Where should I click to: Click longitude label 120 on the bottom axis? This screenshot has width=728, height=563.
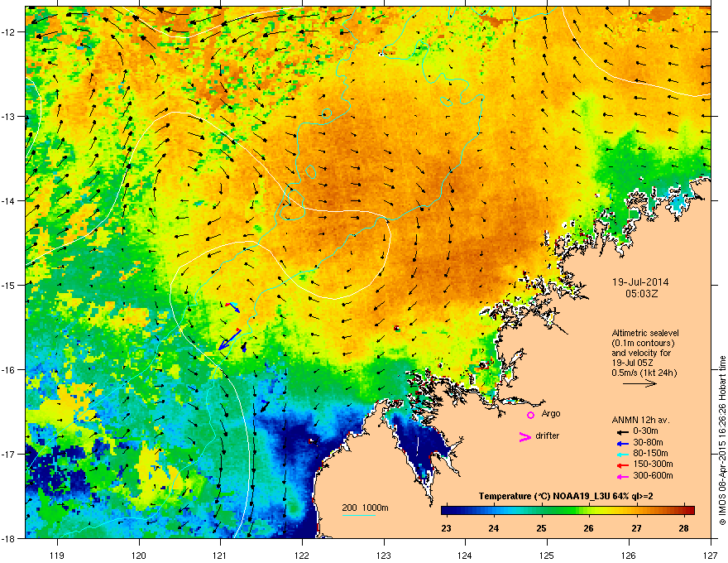pos(139,555)
